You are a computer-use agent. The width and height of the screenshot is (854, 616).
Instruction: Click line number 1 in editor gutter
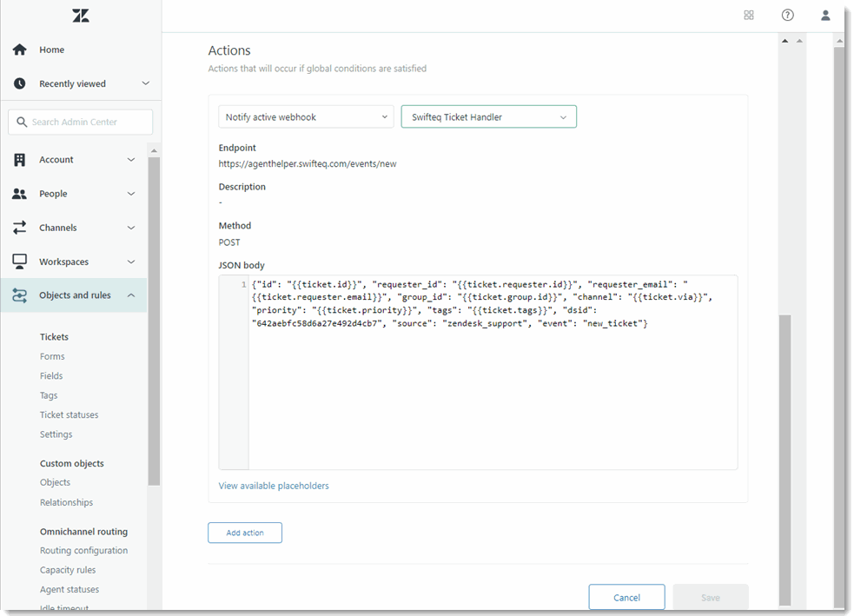coord(243,284)
